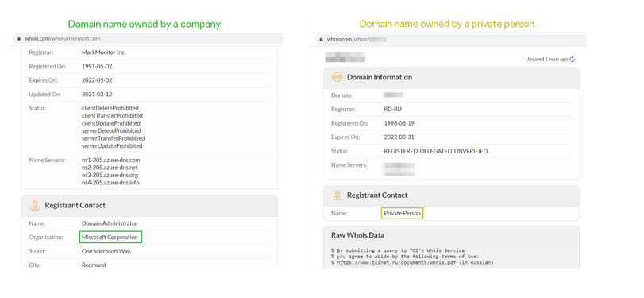The image size is (644, 298).
Task: Click the Microsoft Corporation organization value
Action: point(110,237)
